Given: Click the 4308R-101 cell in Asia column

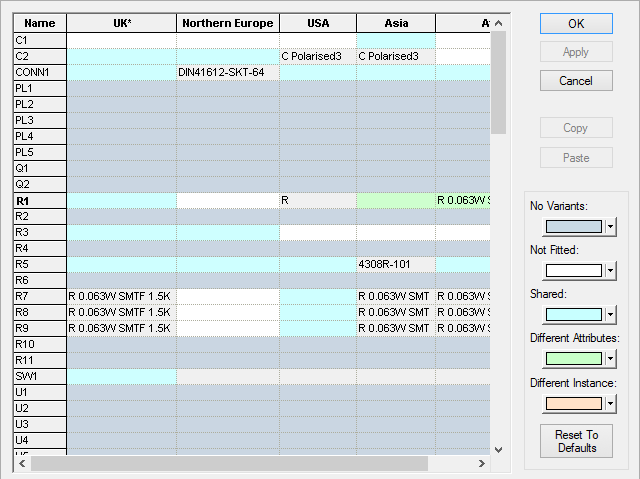Looking at the screenshot, I should click(x=395, y=264).
